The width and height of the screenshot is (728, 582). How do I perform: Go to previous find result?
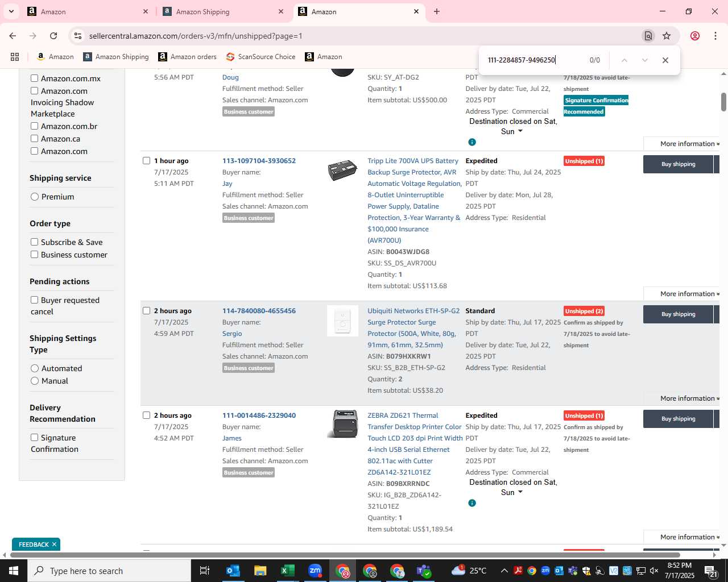coord(624,60)
